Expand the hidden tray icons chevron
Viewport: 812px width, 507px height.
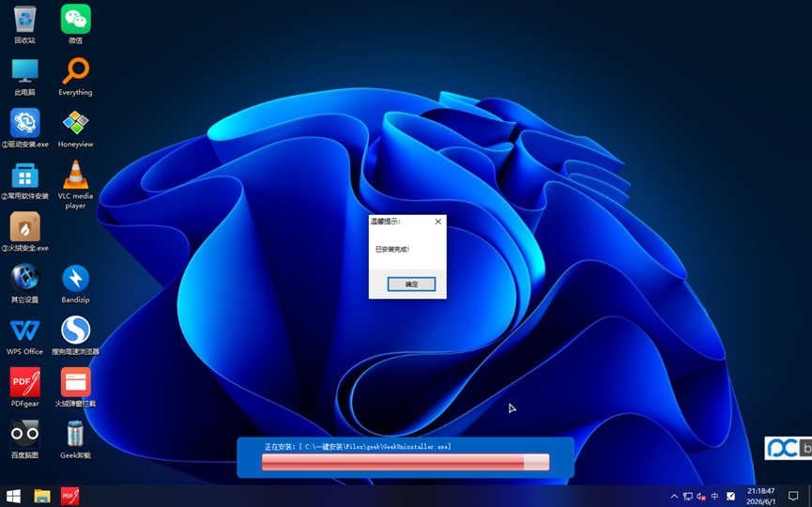coord(674,496)
